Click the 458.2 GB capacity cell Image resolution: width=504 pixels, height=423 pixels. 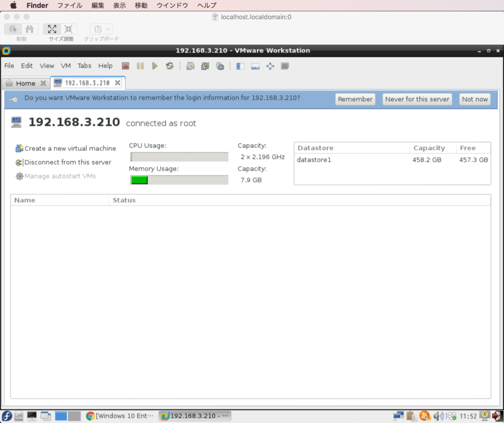[x=427, y=160]
